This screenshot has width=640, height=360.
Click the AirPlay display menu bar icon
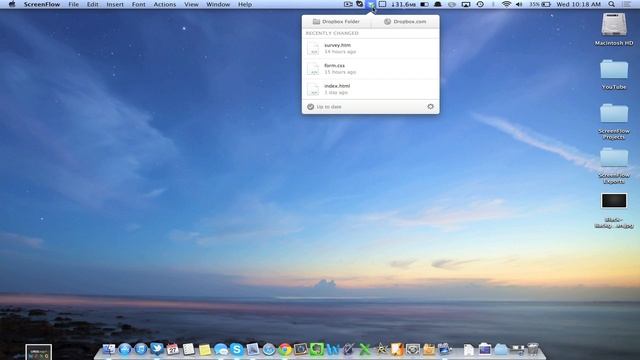click(466, 4)
